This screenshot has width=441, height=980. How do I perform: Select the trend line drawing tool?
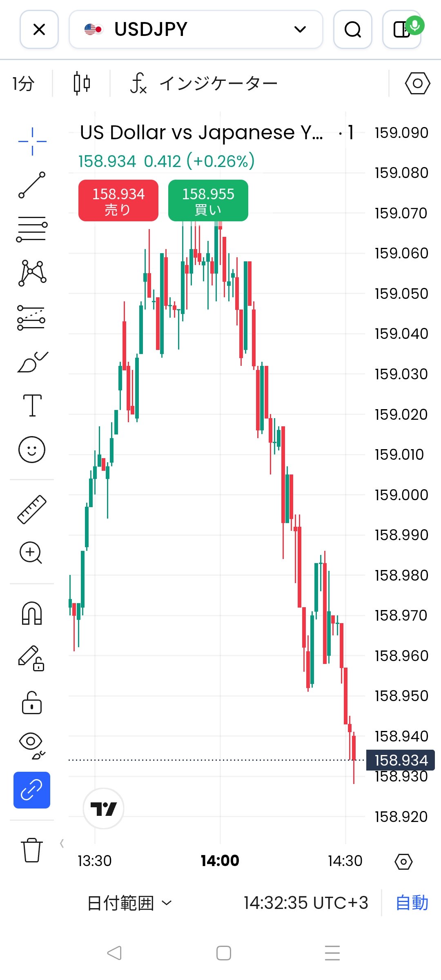tap(32, 185)
